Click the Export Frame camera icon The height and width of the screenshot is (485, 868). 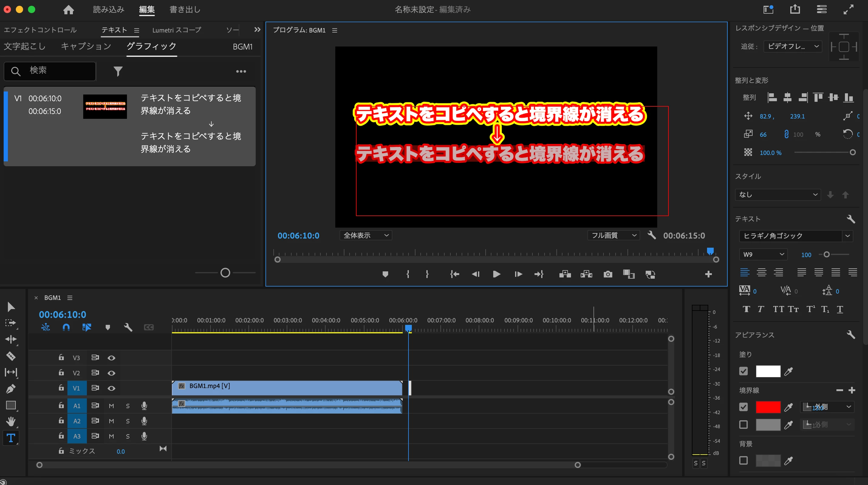[607, 274]
